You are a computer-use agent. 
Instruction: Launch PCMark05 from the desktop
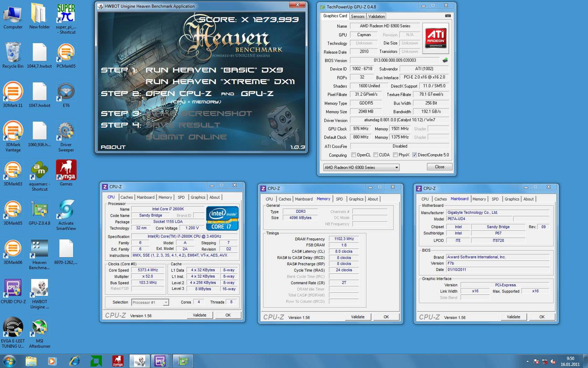point(66,55)
